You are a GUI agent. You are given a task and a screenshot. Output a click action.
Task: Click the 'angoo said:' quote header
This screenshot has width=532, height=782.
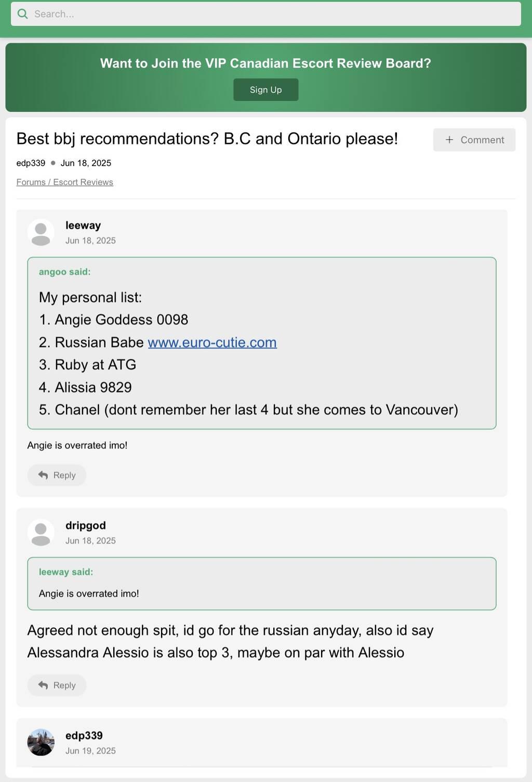(x=64, y=272)
